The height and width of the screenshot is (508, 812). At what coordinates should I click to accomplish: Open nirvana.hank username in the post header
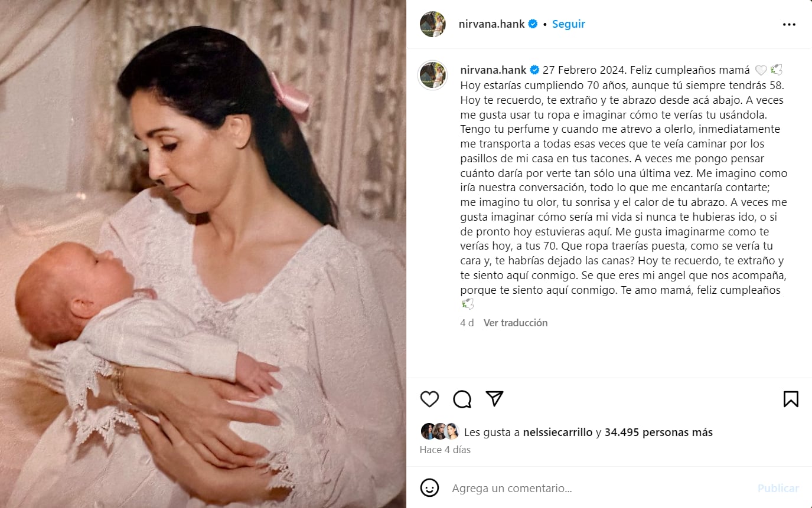point(492,24)
